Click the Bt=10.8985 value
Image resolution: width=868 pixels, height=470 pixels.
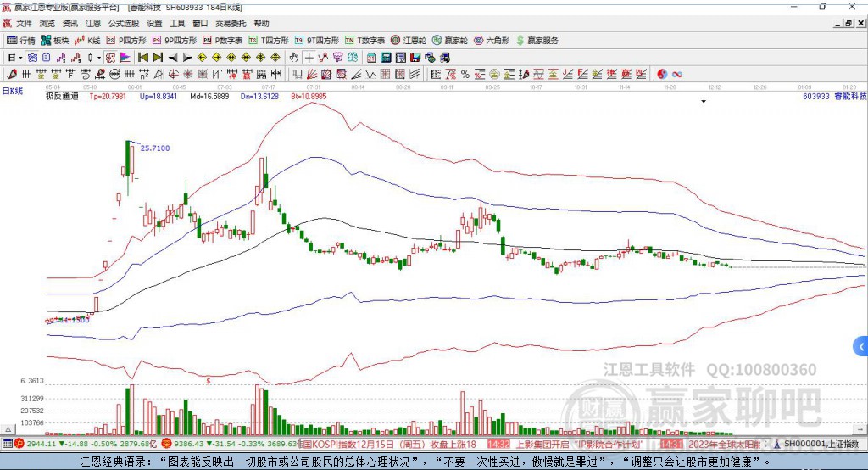click(309, 96)
